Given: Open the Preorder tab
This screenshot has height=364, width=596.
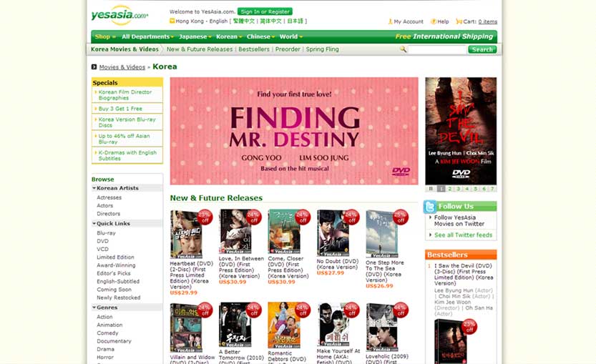Looking at the screenshot, I should (288, 49).
